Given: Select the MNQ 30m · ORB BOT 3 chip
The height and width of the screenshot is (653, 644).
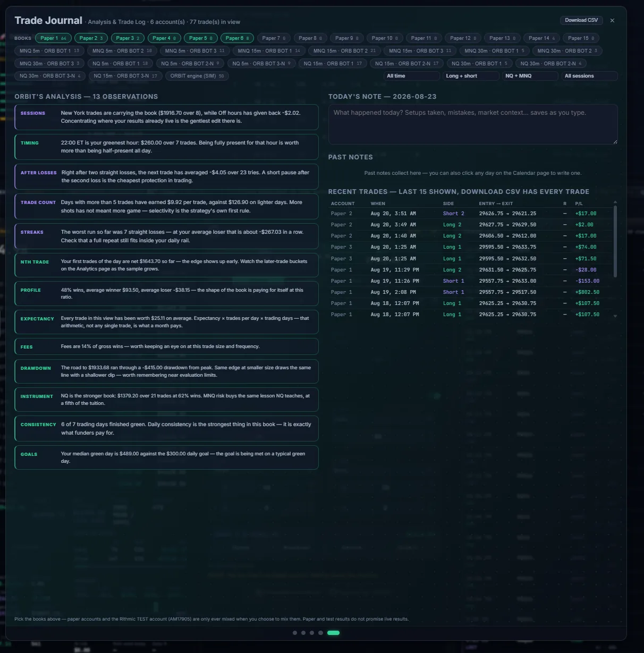Looking at the screenshot, I should (49, 63).
